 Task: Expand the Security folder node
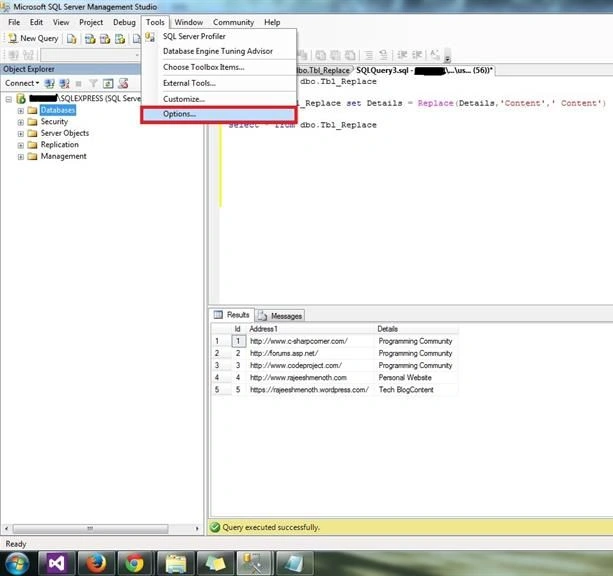pos(21,122)
